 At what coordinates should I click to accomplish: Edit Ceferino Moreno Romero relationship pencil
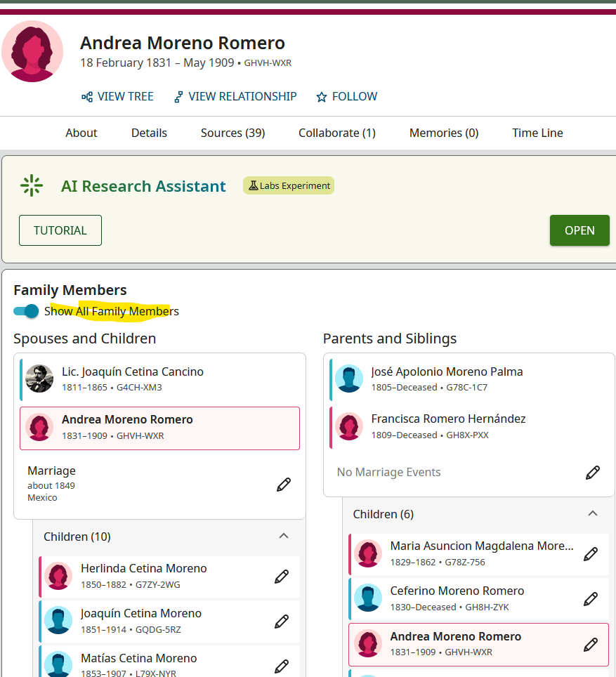(591, 599)
